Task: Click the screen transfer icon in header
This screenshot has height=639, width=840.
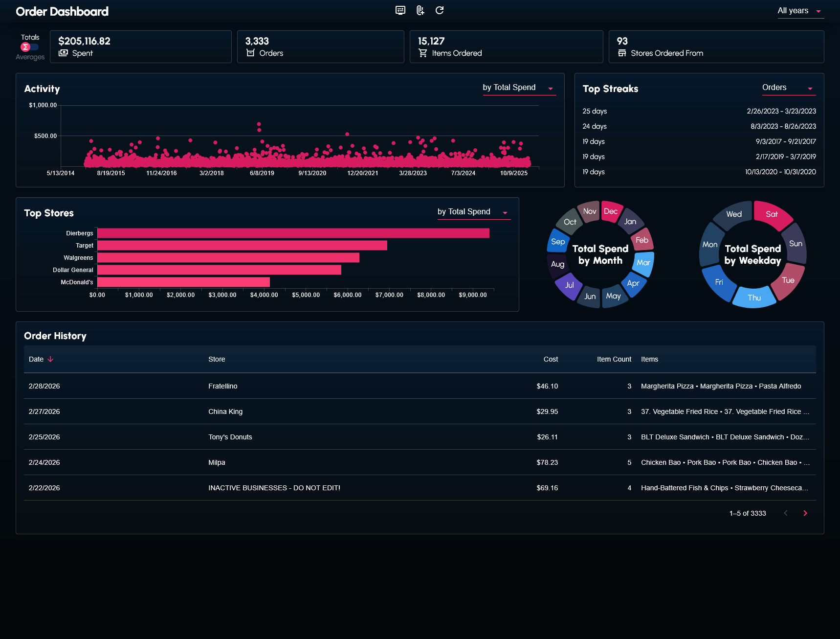Action: [400, 10]
